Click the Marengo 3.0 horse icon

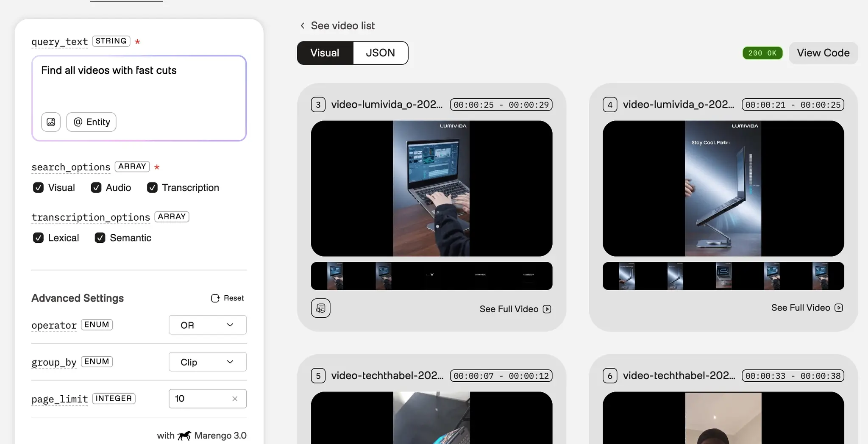tap(184, 435)
